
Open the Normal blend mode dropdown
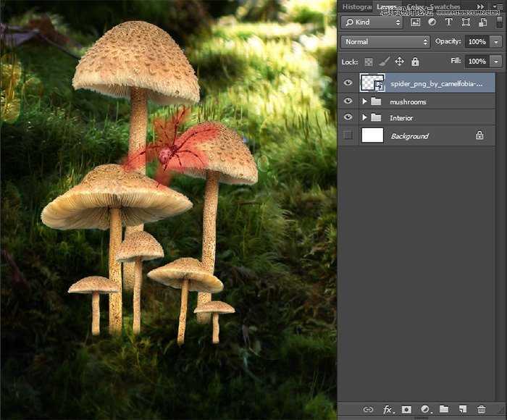coord(385,42)
